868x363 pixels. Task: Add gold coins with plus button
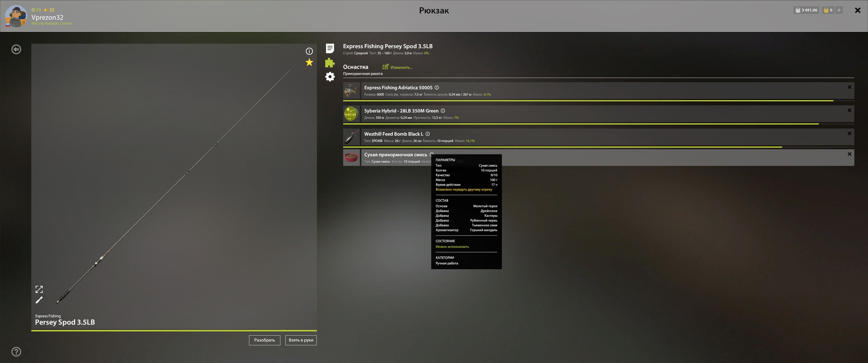[x=839, y=10]
